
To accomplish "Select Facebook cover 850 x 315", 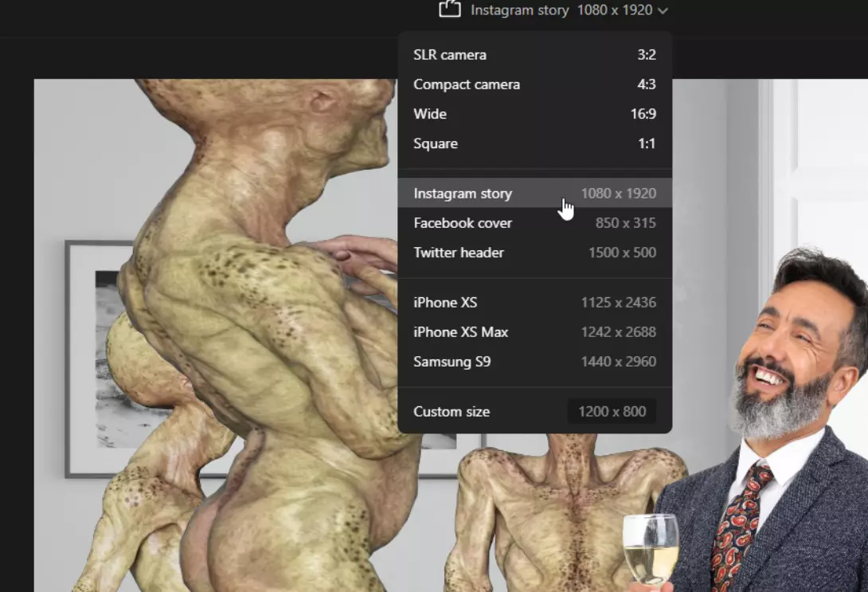I will coord(534,223).
